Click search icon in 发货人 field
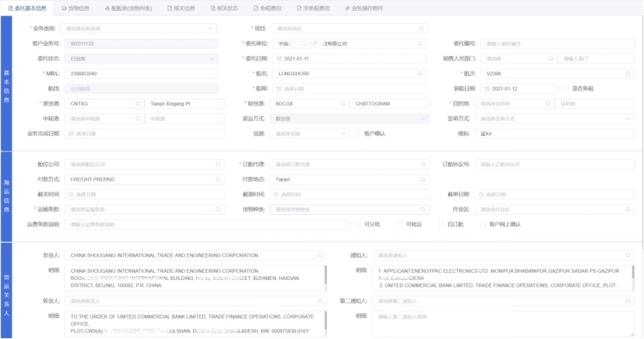The width and height of the screenshot is (644, 339). (x=320, y=255)
